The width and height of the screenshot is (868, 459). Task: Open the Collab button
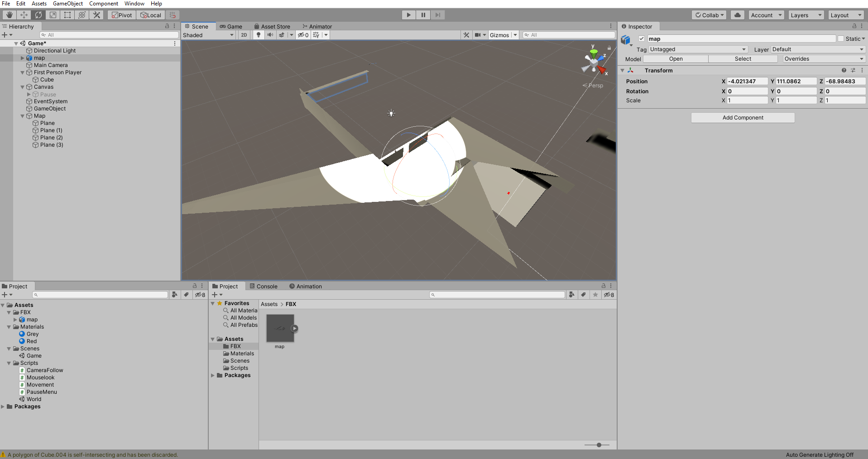pyautogui.click(x=709, y=15)
